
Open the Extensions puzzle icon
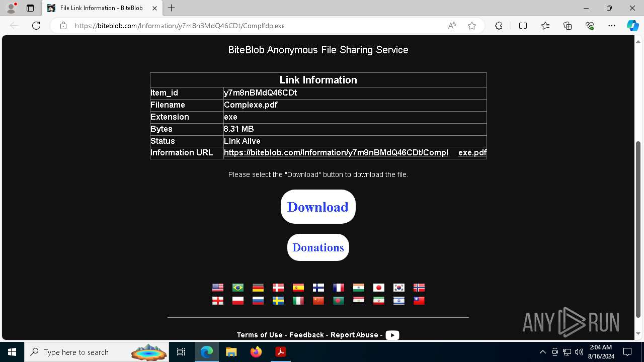(x=499, y=26)
